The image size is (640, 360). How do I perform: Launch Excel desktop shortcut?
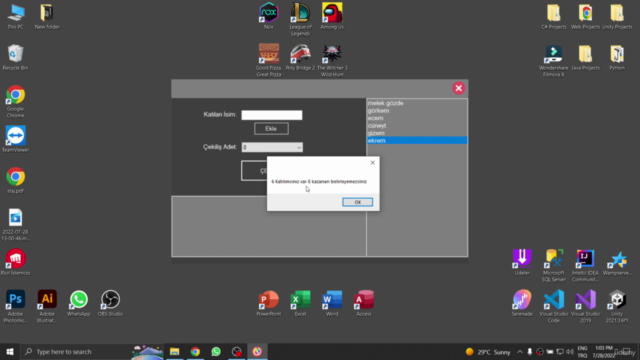pyautogui.click(x=300, y=303)
